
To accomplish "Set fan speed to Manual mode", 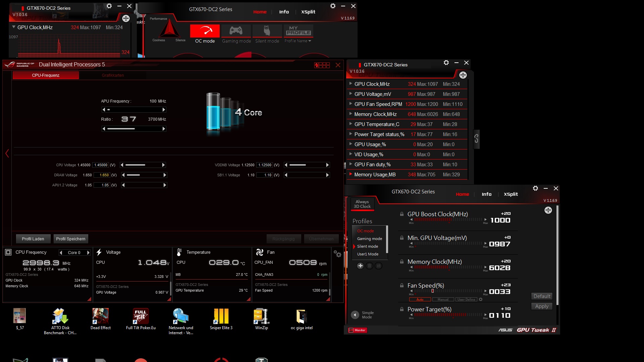I will click(x=443, y=299).
